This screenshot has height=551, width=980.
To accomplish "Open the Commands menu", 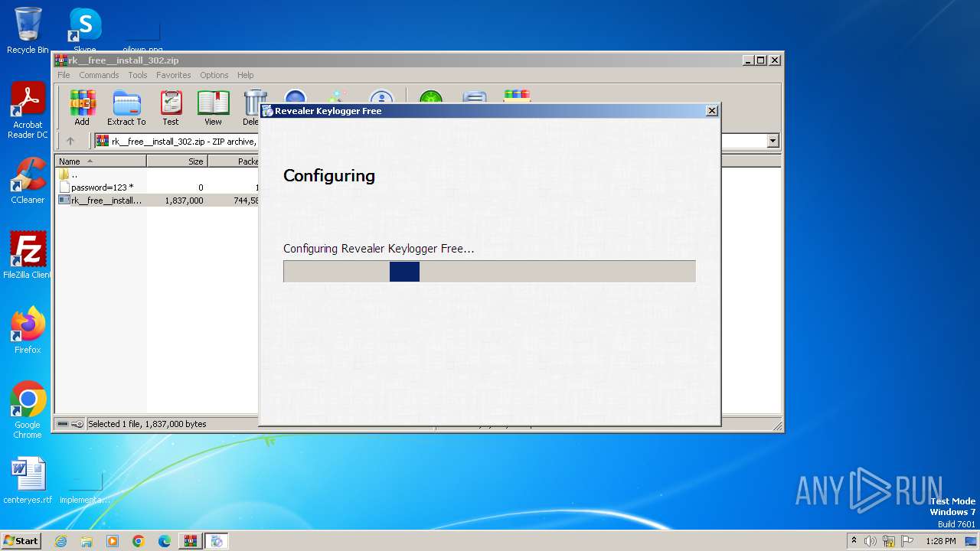I will 99,75.
